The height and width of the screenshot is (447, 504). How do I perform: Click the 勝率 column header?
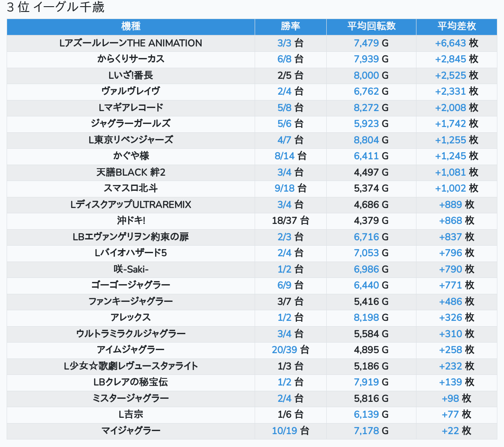coord(290,27)
